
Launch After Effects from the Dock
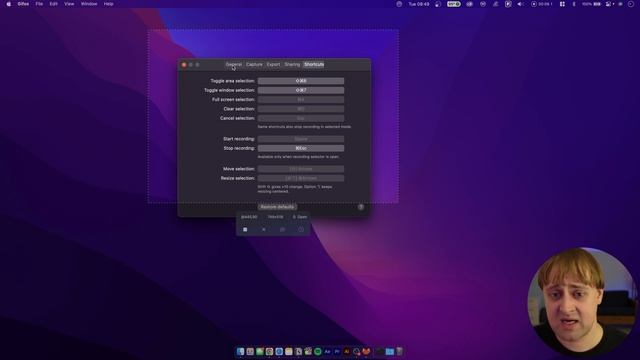(x=327, y=351)
